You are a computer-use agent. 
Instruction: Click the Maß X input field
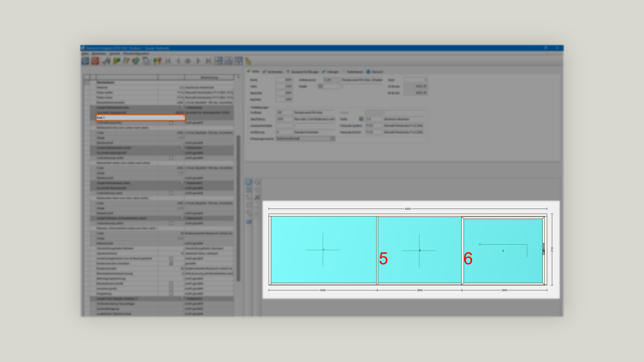141,118
